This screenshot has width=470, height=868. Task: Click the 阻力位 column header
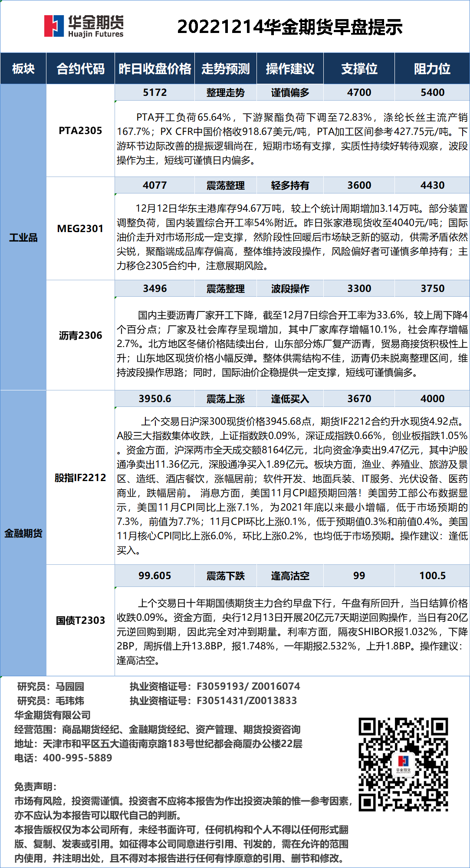432,69
